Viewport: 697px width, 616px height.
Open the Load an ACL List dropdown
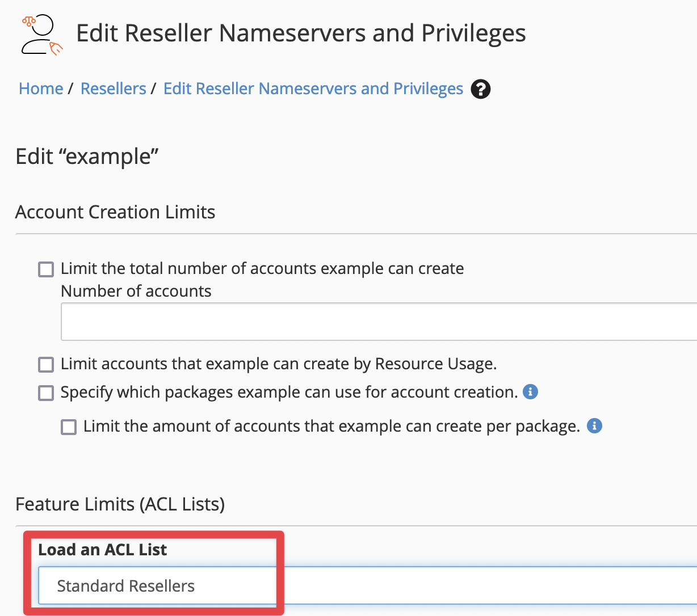tap(367, 585)
